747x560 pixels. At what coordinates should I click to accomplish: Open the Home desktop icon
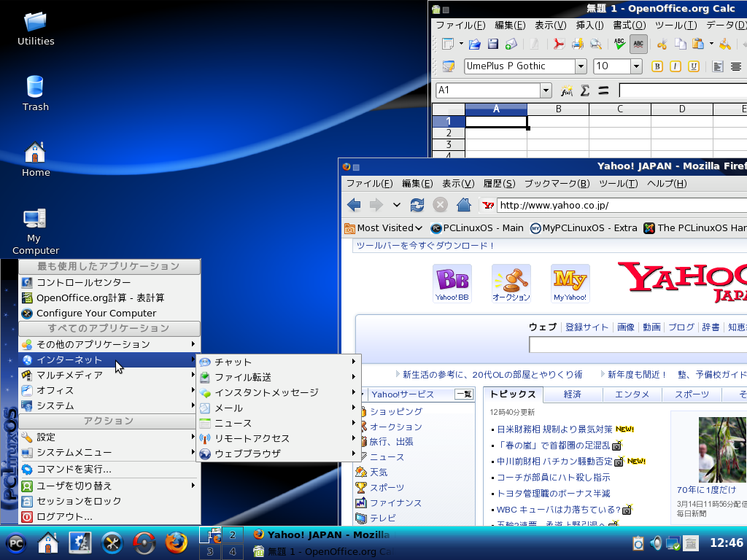(35, 159)
